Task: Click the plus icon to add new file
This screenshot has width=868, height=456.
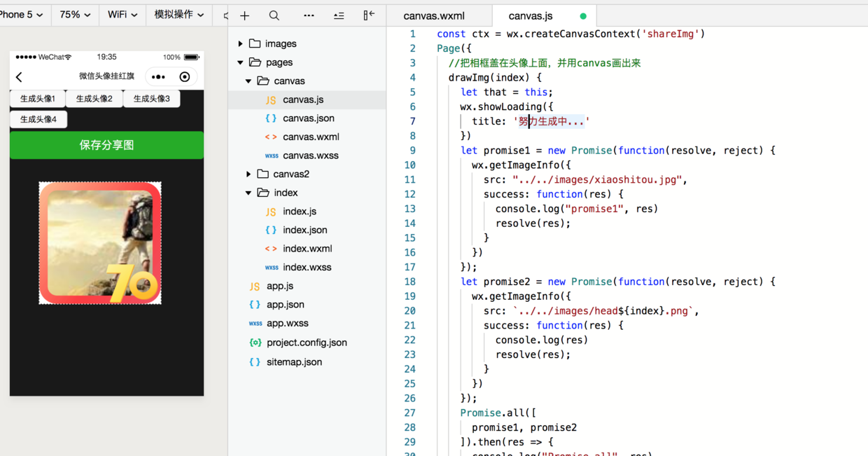Action: [244, 15]
